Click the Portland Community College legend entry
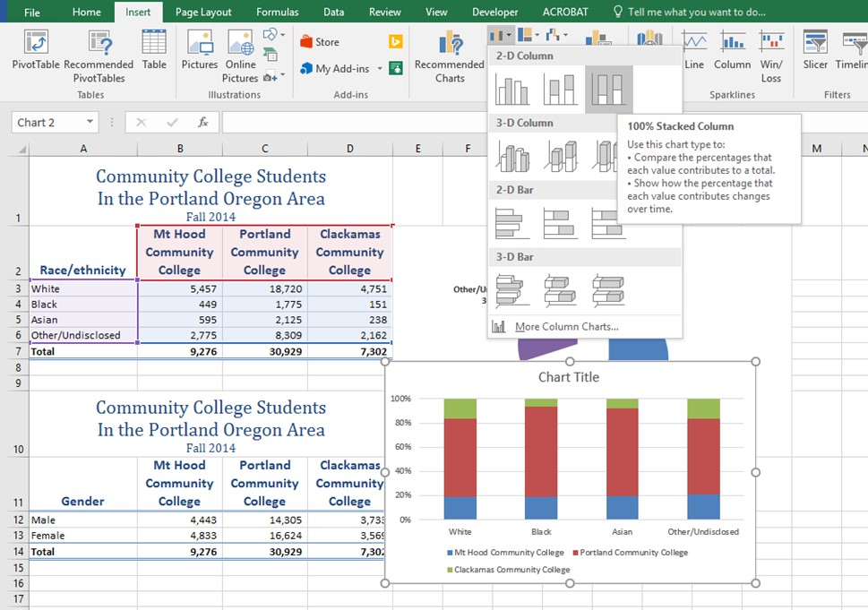This screenshot has height=610, width=868. coord(631,553)
